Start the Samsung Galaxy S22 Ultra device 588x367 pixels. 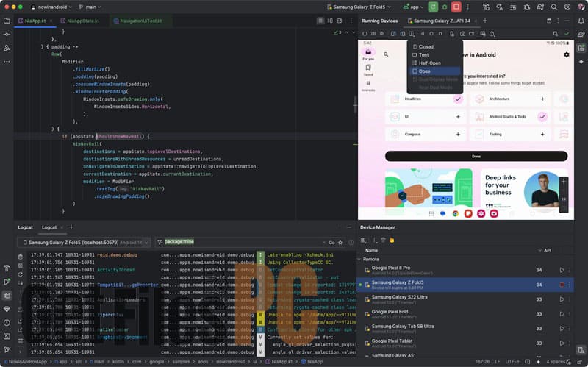pos(562,299)
